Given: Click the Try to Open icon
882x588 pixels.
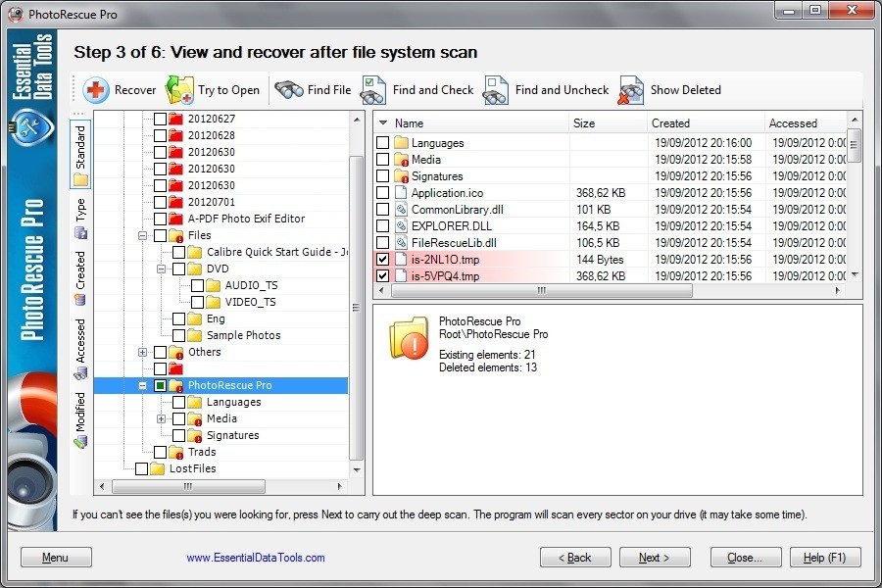Looking at the screenshot, I should click(x=179, y=90).
